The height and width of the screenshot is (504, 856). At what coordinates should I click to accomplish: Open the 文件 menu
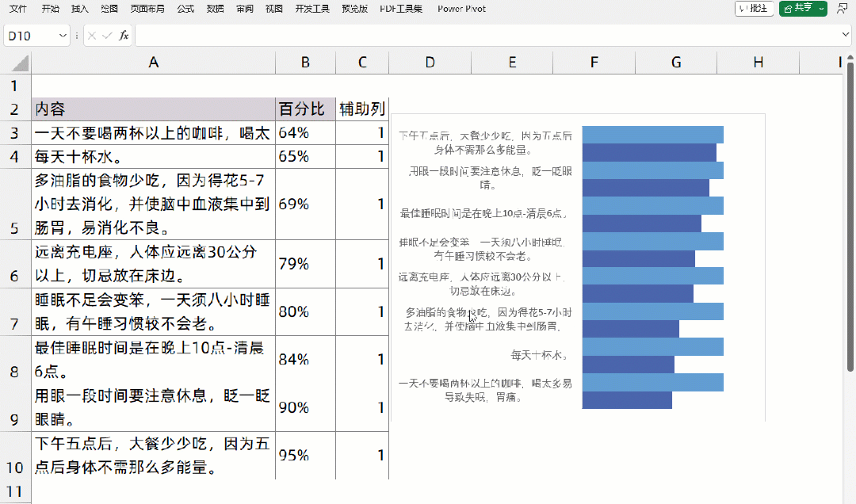click(18, 9)
